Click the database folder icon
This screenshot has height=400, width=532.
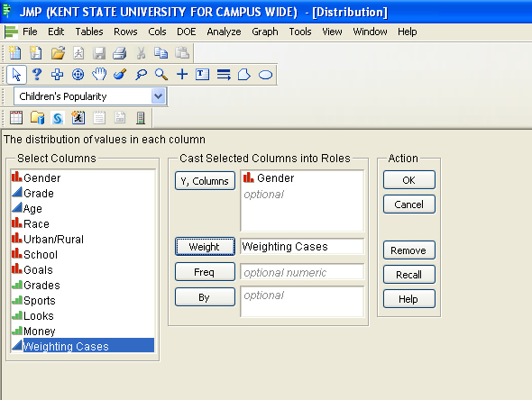coord(37,118)
